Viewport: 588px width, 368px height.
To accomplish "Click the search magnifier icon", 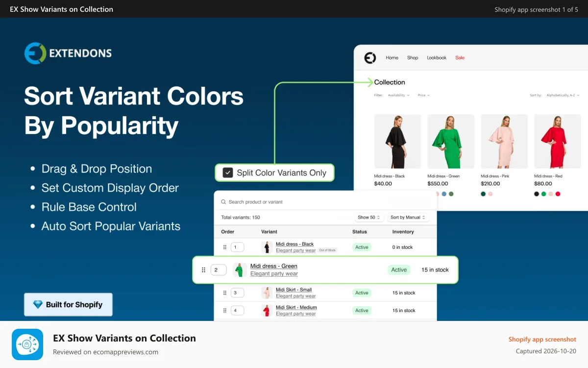I will pyautogui.click(x=223, y=202).
